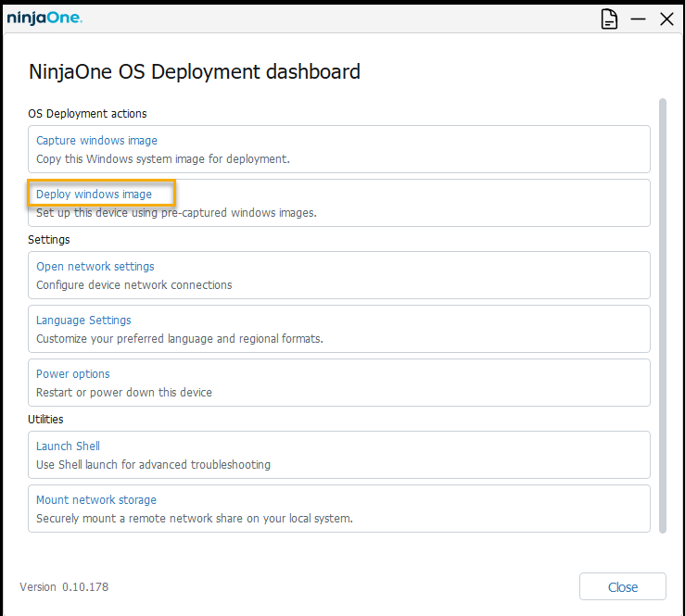Click the 'Use Shell launch' description text
Viewport: 685px width, 616px height.
pos(153,465)
